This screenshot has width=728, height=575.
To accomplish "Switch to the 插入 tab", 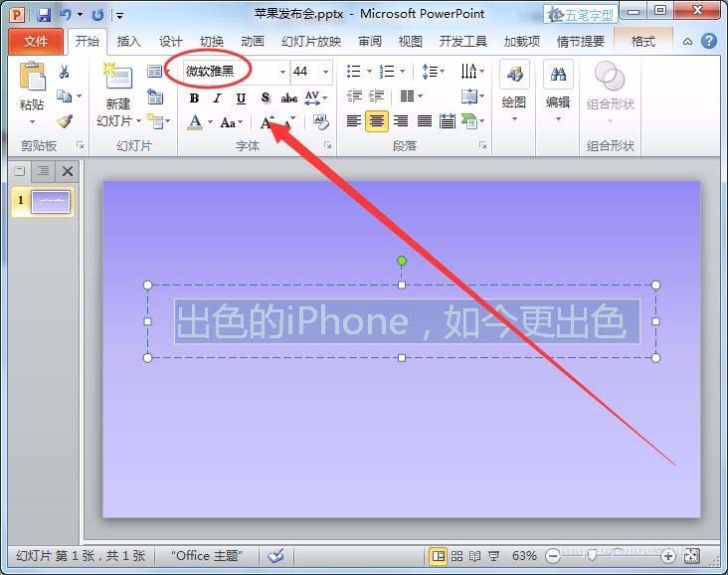I will [128, 42].
